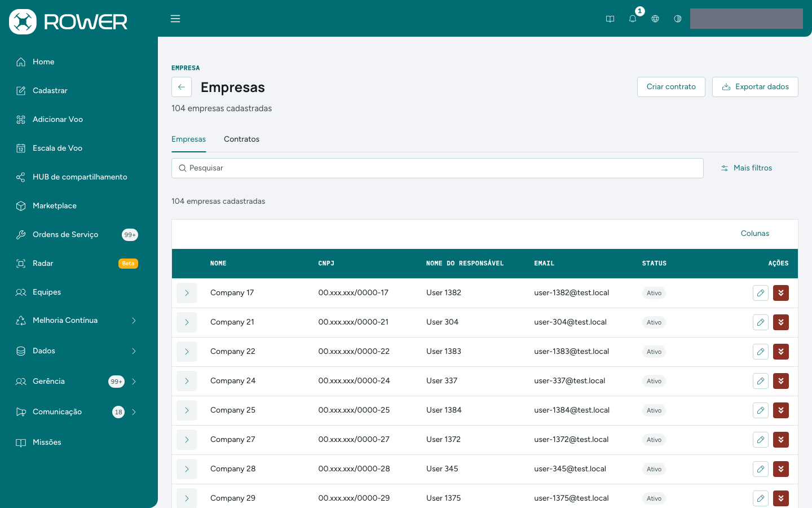Click email user-304@test.local

tap(570, 322)
